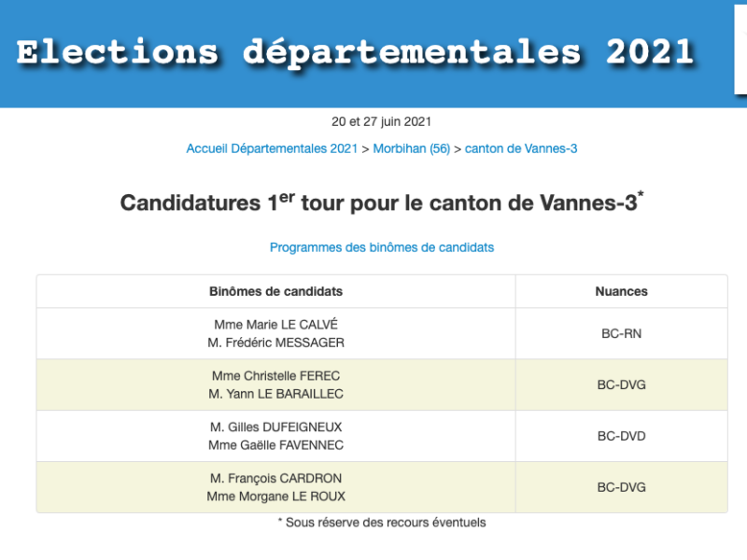Click candidate Mme Gaëlle FAVENNEC

click(275, 445)
